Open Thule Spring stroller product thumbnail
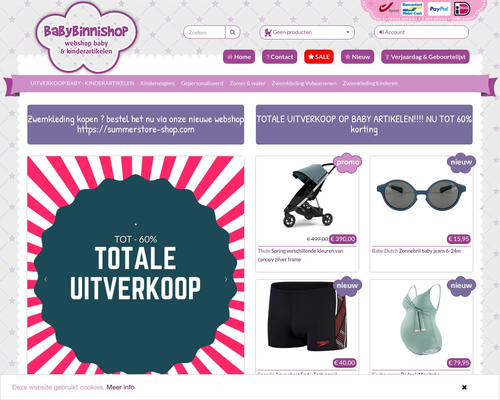Image resolution: width=500 pixels, height=400 pixels. 308,197
